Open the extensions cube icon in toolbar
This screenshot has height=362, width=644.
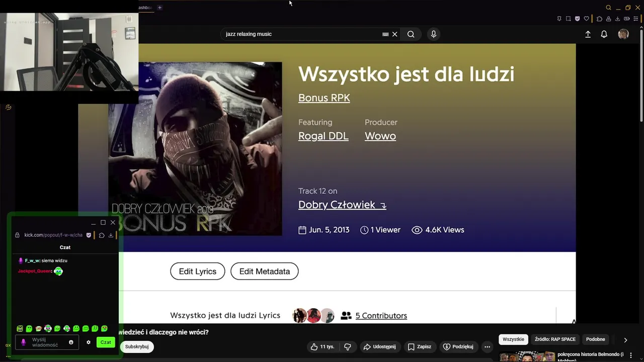click(599, 19)
